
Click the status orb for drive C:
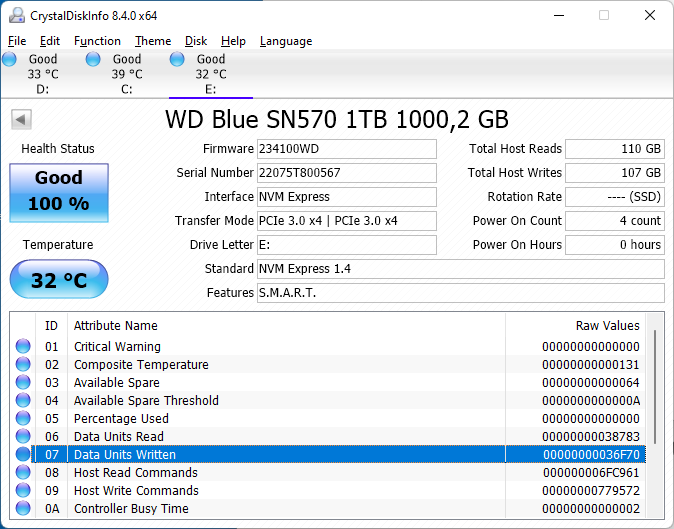tap(93, 60)
